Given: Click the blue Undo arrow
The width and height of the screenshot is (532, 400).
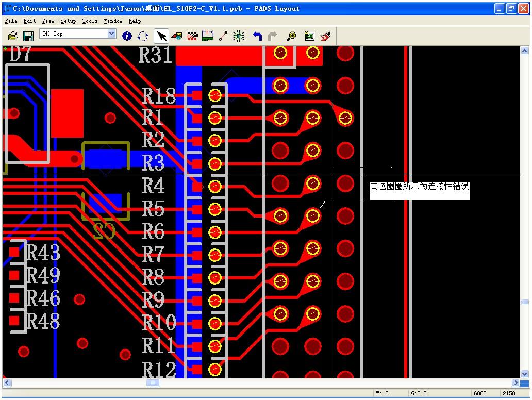Looking at the screenshot, I should click(257, 36).
